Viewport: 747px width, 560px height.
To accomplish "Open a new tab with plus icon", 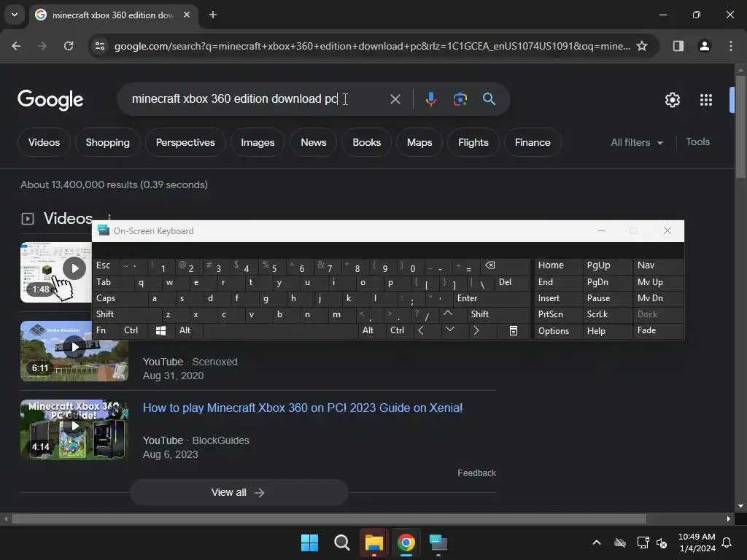I will tap(213, 15).
